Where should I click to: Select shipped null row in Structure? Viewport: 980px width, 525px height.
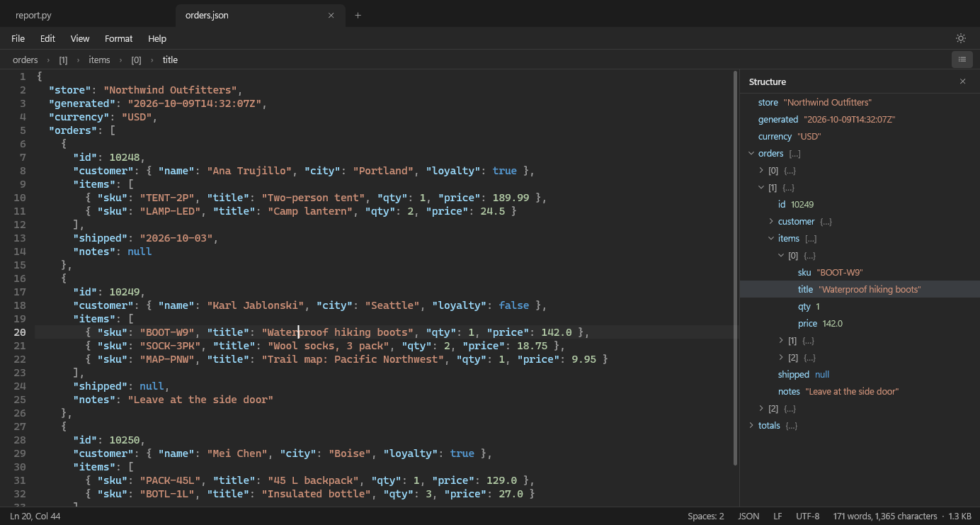860,374
